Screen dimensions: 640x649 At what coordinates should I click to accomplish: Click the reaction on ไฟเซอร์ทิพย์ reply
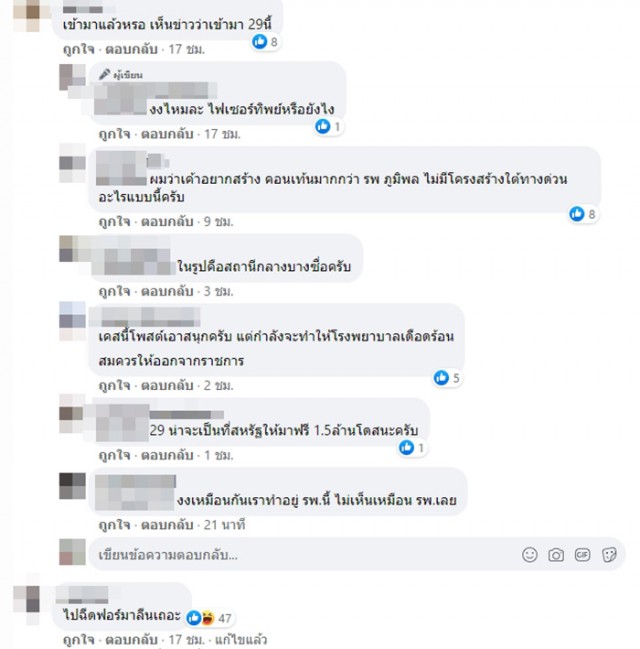pyautogui.click(x=329, y=126)
